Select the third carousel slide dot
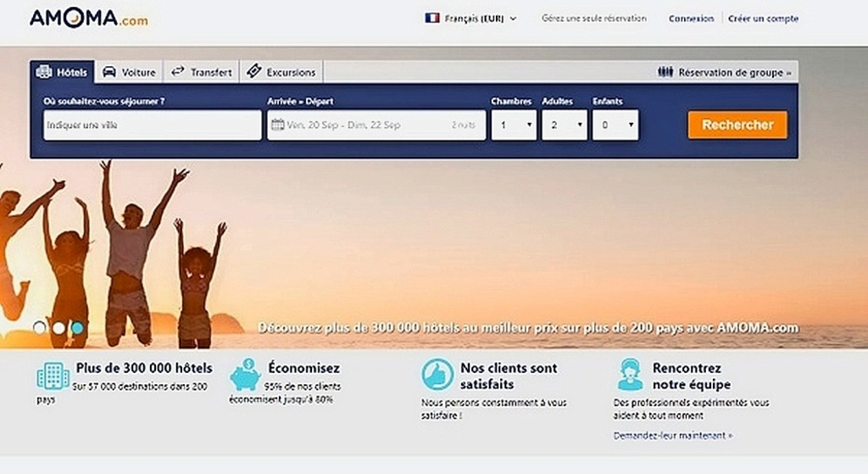The width and height of the screenshot is (868, 474). point(77,327)
